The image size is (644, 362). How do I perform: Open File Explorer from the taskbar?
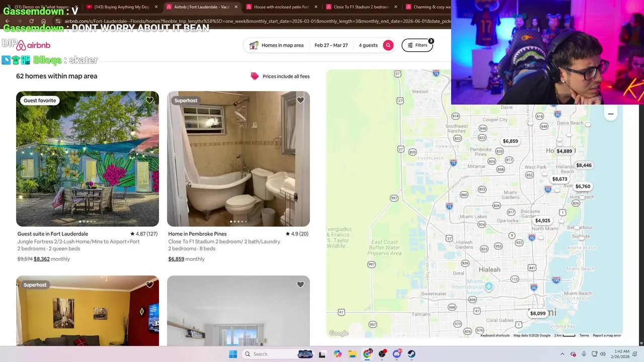(352, 354)
